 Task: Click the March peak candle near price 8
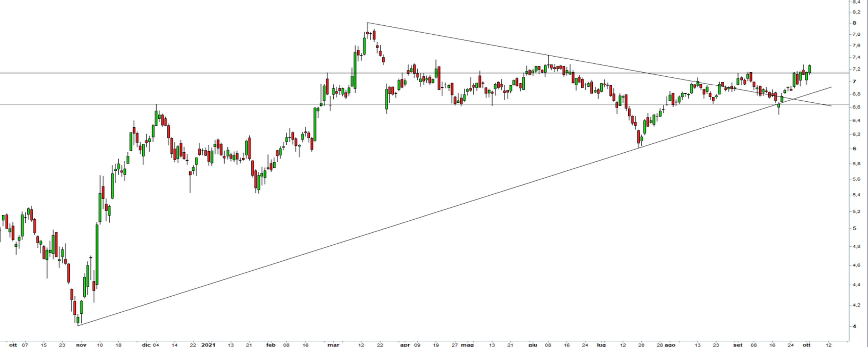[368, 33]
